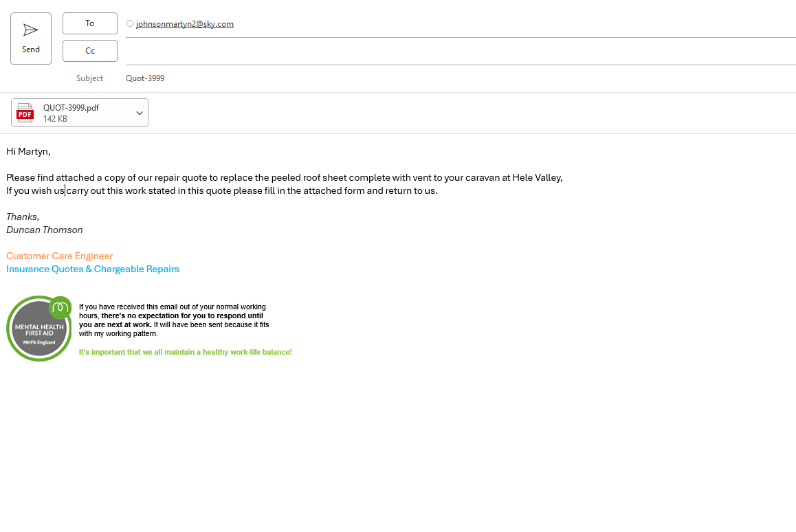Click in the empty To line space
Viewport: 796px width, 532px height.
coord(515,24)
